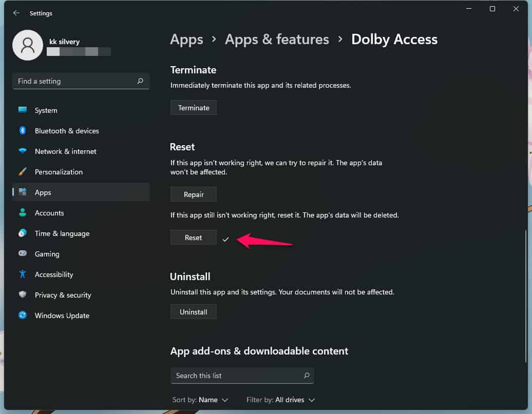Click the Accounts settings entry
The width and height of the screenshot is (532, 414).
coord(49,212)
